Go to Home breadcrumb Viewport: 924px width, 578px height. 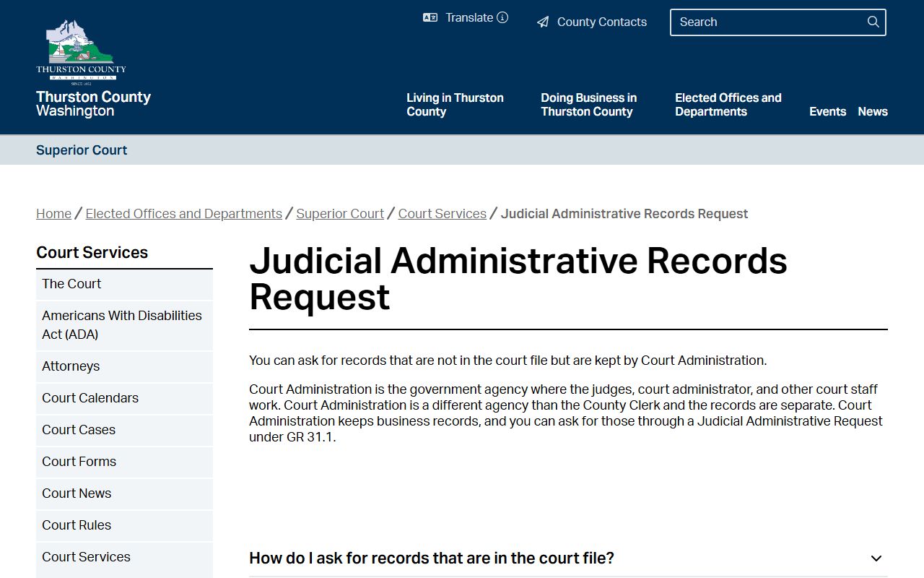click(x=53, y=214)
